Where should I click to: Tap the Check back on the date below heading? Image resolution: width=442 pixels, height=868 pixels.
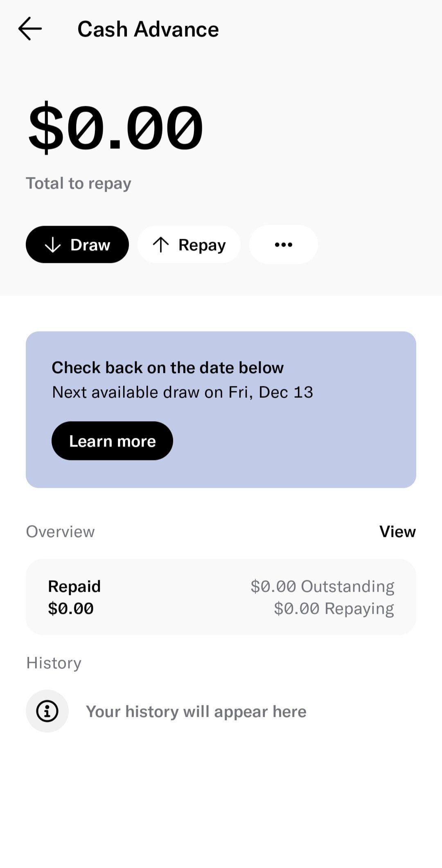click(x=167, y=368)
